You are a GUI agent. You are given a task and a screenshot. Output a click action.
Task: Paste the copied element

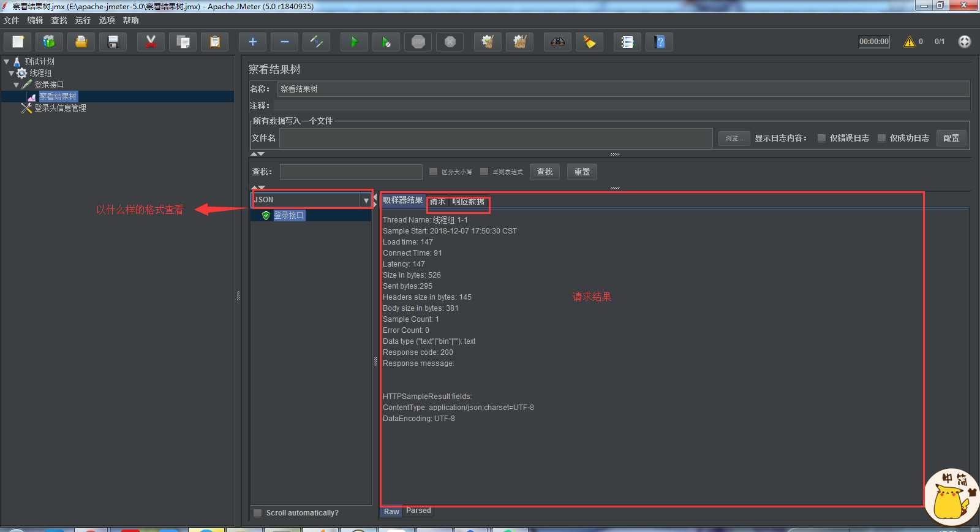[215, 42]
